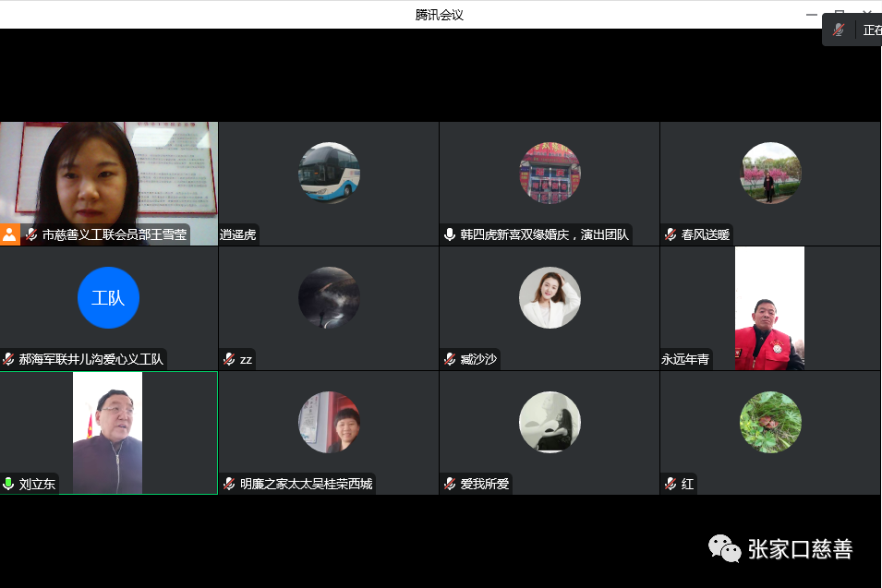
Task: Click the orange host icon on 王雪莹's tile
Action: [9, 234]
